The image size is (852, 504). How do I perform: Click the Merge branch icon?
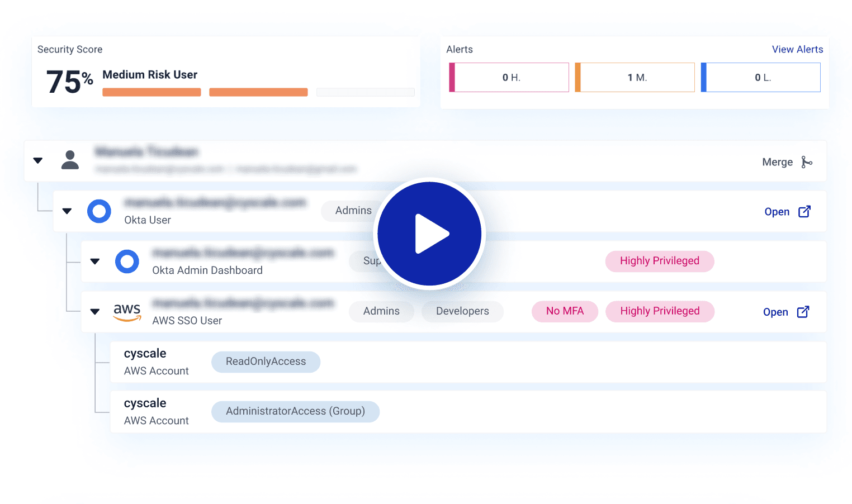[x=806, y=162]
